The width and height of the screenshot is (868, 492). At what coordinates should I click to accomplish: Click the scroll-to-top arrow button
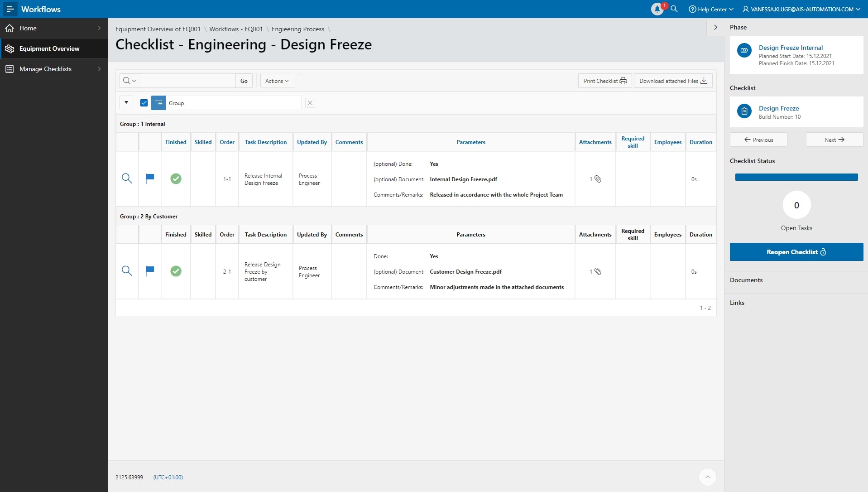pyautogui.click(x=707, y=477)
